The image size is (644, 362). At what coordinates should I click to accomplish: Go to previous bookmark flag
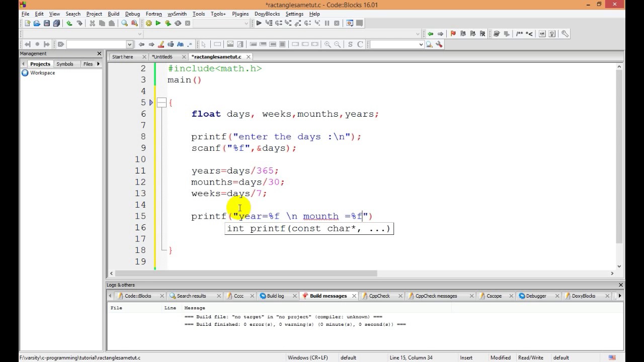pos(463,34)
